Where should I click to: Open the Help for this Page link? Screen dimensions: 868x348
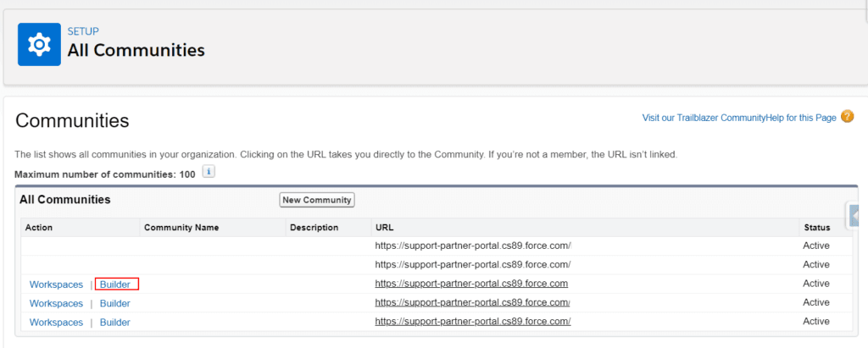click(790, 118)
